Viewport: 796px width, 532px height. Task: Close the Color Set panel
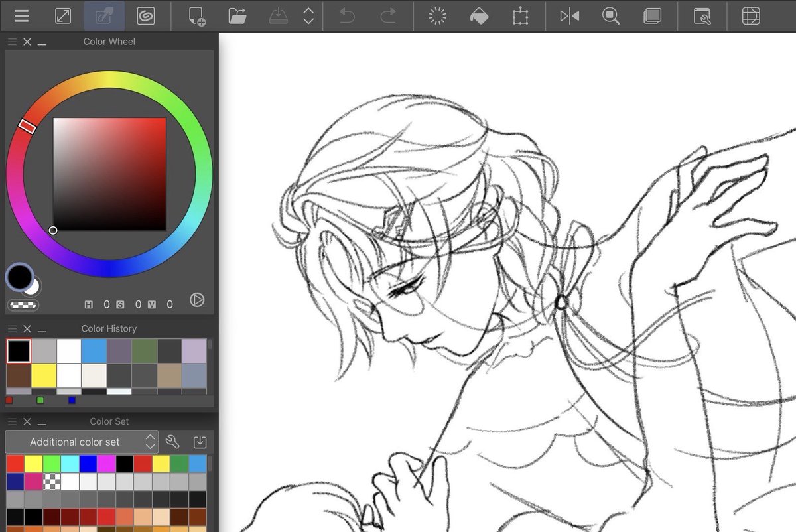click(x=27, y=422)
